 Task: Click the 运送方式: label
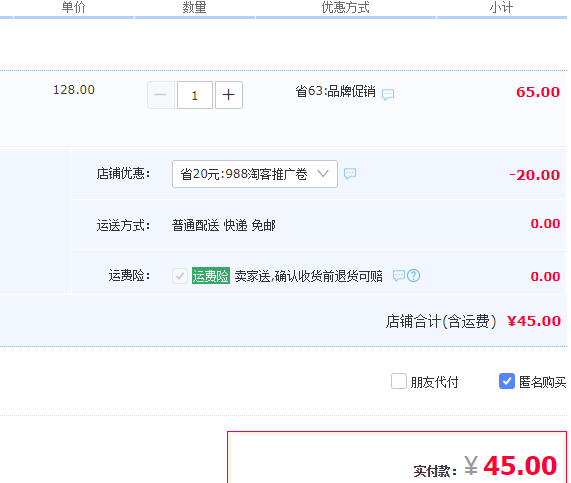(123, 225)
